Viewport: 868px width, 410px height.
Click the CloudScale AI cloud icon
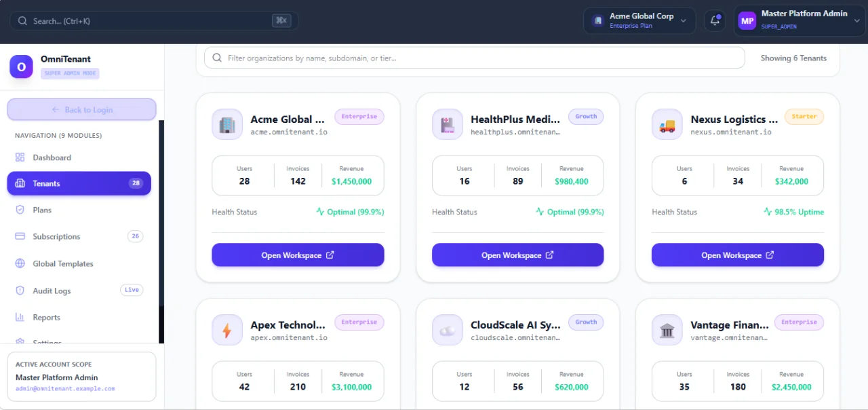447,331
